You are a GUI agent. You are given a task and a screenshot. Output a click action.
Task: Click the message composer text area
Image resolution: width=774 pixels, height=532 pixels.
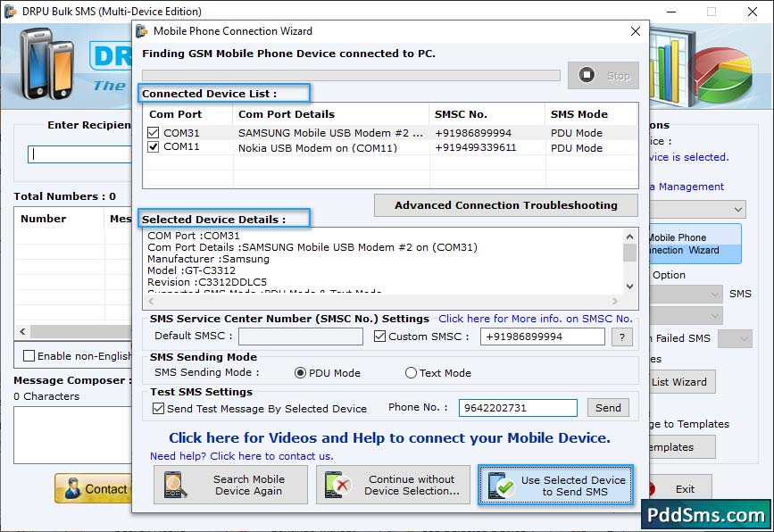[72, 435]
